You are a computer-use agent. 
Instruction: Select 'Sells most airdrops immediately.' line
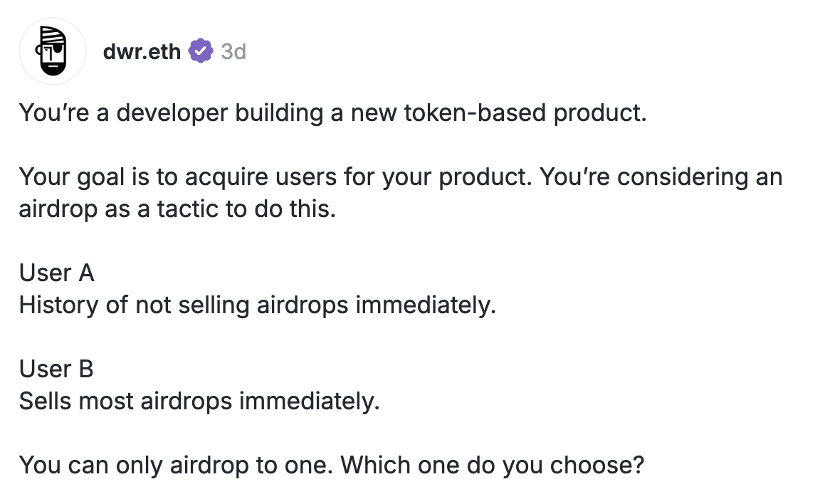199,401
